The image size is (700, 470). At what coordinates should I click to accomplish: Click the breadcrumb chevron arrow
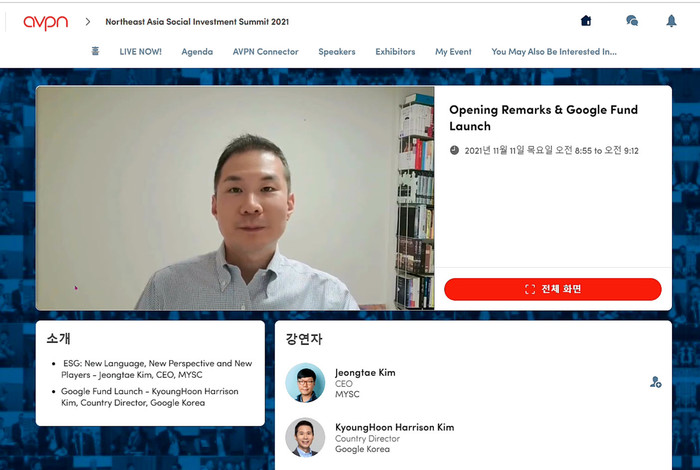(88, 21)
